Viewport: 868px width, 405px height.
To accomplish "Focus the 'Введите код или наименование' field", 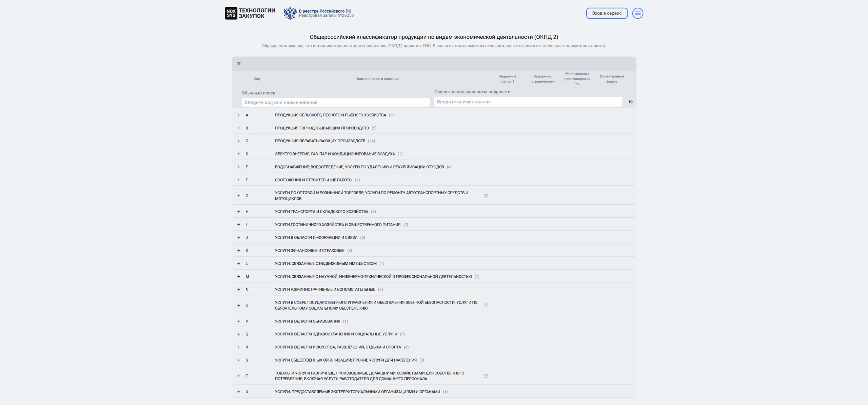I will pos(335,103).
